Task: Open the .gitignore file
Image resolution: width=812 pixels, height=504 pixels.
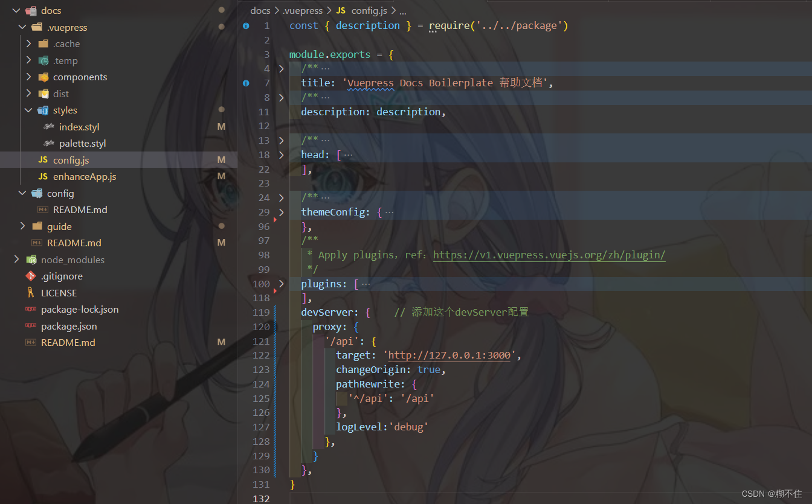Action: [x=62, y=276]
